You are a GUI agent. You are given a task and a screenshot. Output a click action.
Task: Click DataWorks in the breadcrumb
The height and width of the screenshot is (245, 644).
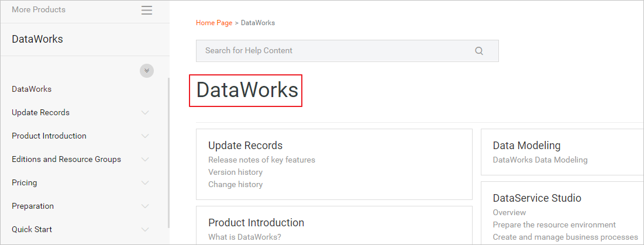[258, 23]
